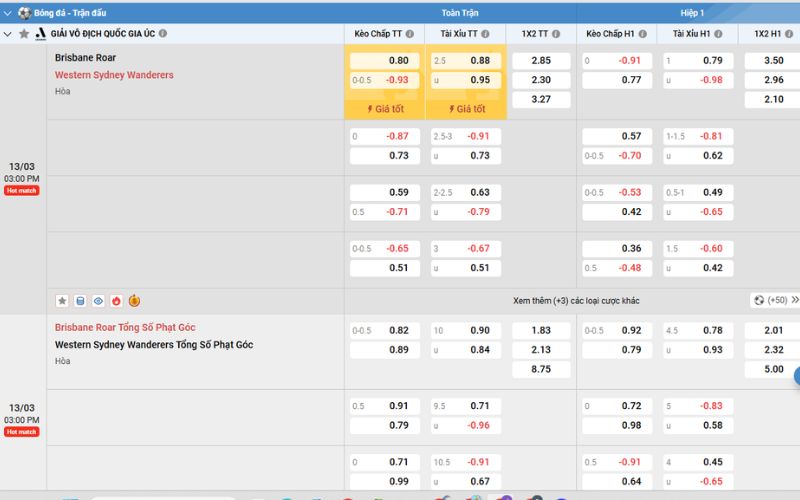Select 1X2 TT odds 2.30

(x=541, y=80)
